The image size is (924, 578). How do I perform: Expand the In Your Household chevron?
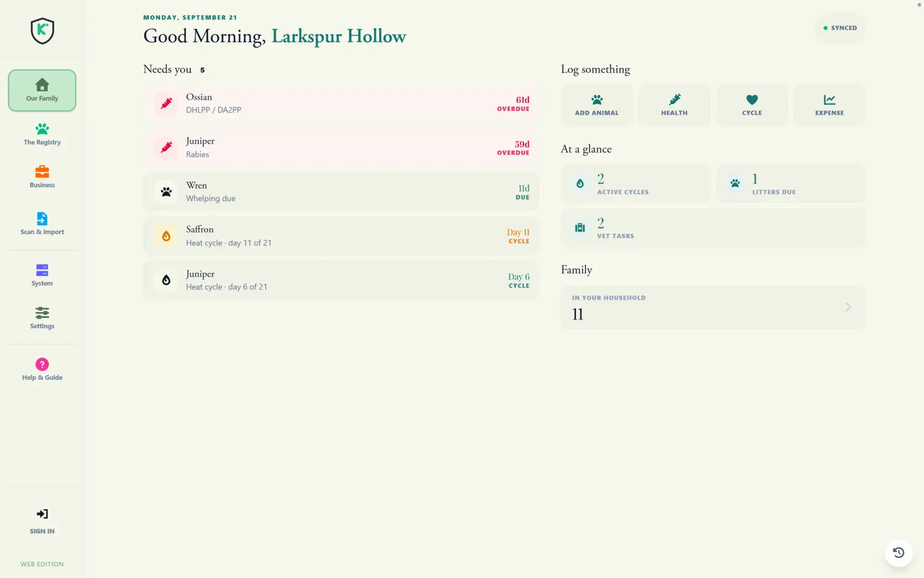tap(848, 307)
